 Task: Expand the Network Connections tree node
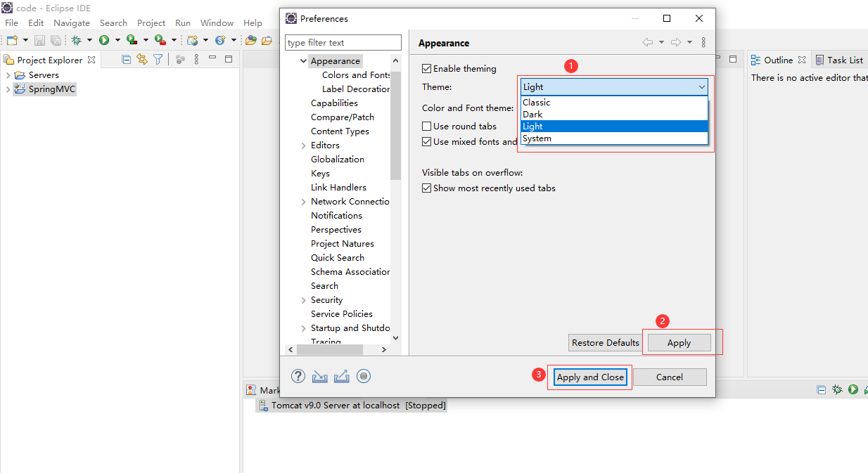click(303, 202)
